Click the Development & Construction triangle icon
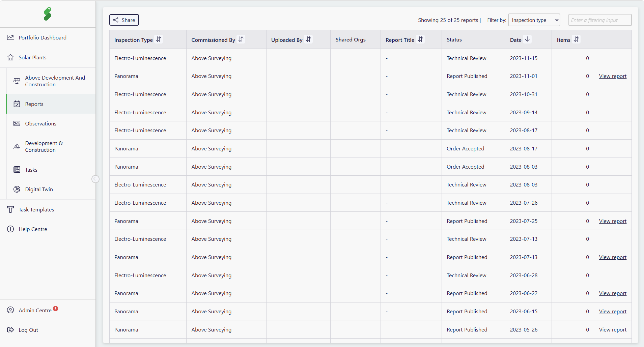 [17, 146]
